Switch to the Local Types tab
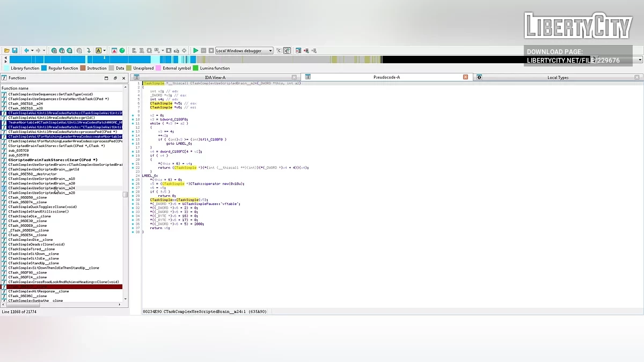Viewport: 644px width, 362px height. pyautogui.click(x=558, y=77)
